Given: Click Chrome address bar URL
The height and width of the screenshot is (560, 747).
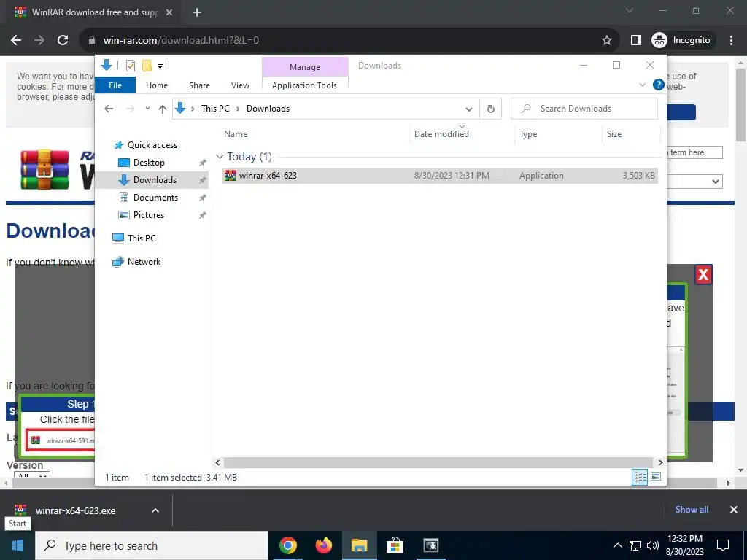Looking at the screenshot, I should 181,41.
